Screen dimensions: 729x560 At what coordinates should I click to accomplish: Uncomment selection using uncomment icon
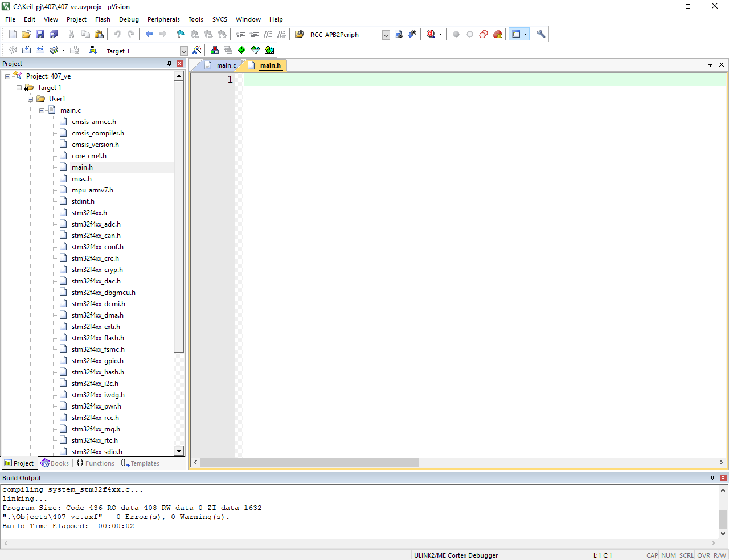[x=281, y=34]
